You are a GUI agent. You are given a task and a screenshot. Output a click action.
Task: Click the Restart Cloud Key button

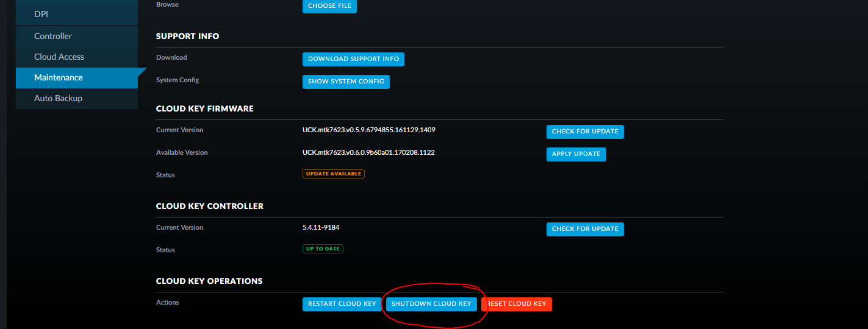(x=342, y=304)
